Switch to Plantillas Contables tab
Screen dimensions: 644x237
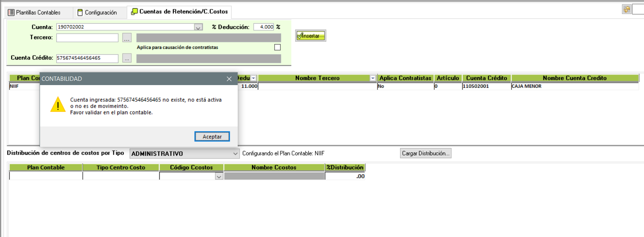click(34, 12)
